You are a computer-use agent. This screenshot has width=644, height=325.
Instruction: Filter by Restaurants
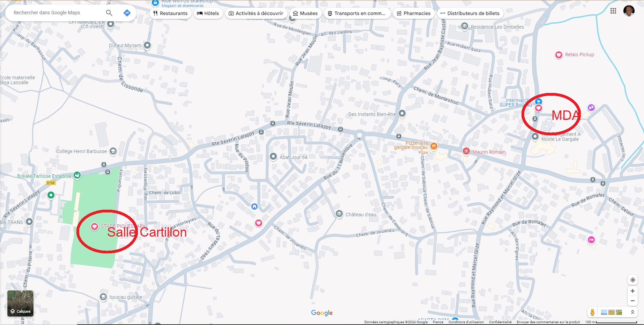tap(170, 13)
